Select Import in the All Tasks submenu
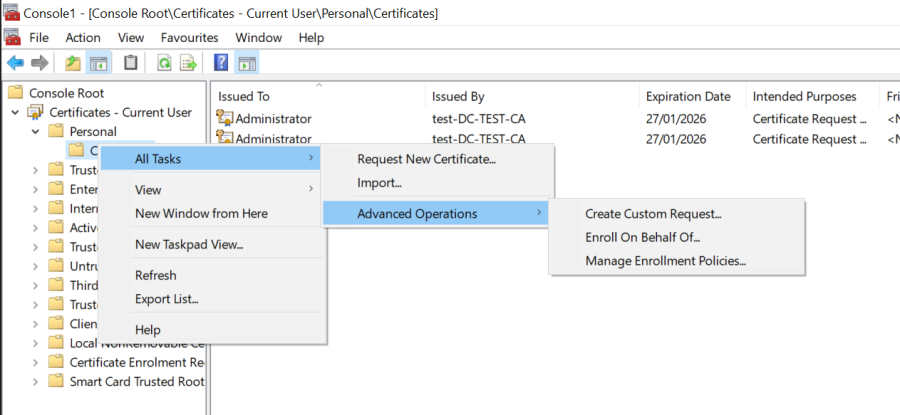 click(379, 182)
